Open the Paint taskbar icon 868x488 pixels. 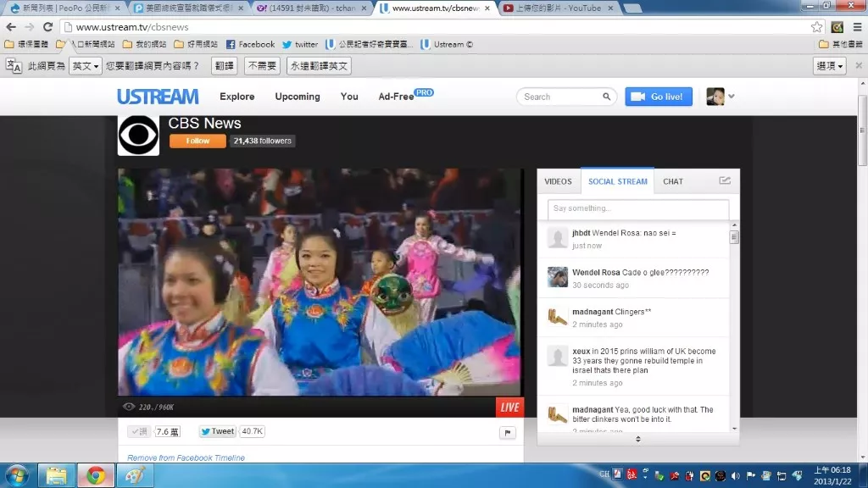click(x=135, y=476)
